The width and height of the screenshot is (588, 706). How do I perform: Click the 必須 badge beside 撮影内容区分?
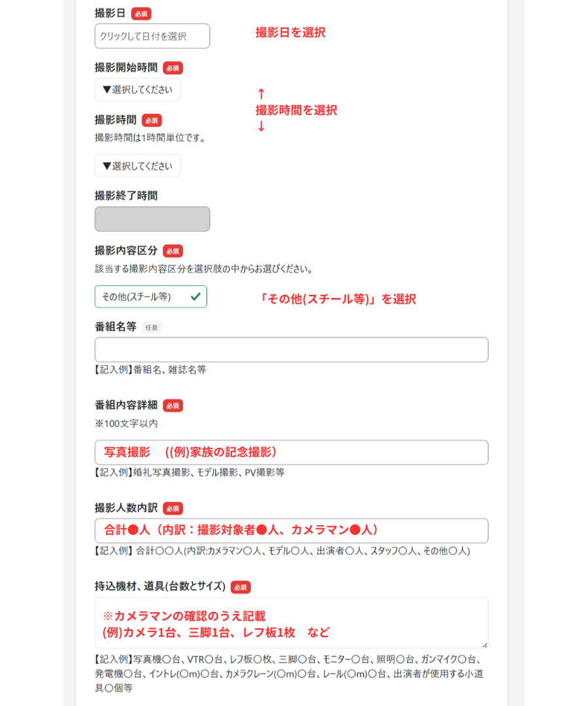(x=173, y=251)
